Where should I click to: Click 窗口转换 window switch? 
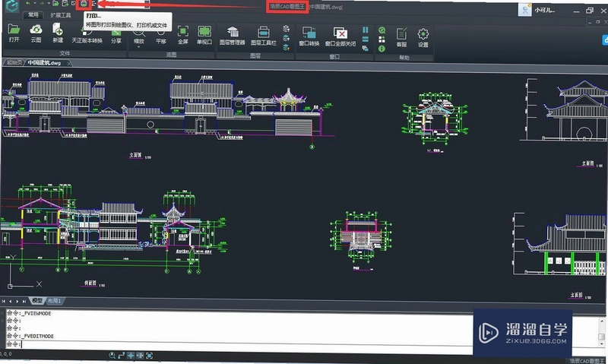(x=309, y=36)
